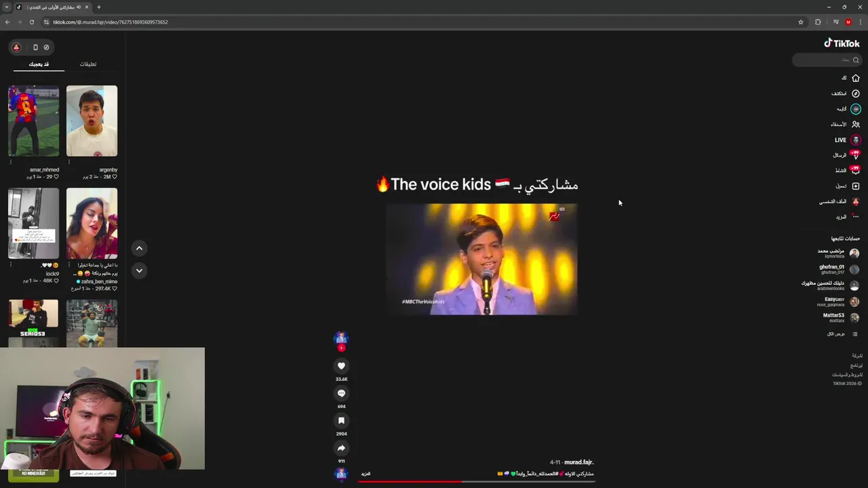This screenshot has width=868, height=488.
Task: Click the phone icon in top-left pill
Action: (x=35, y=47)
